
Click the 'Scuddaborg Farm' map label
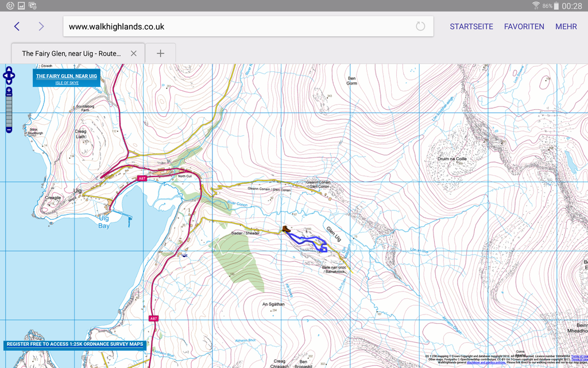[84, 108]
